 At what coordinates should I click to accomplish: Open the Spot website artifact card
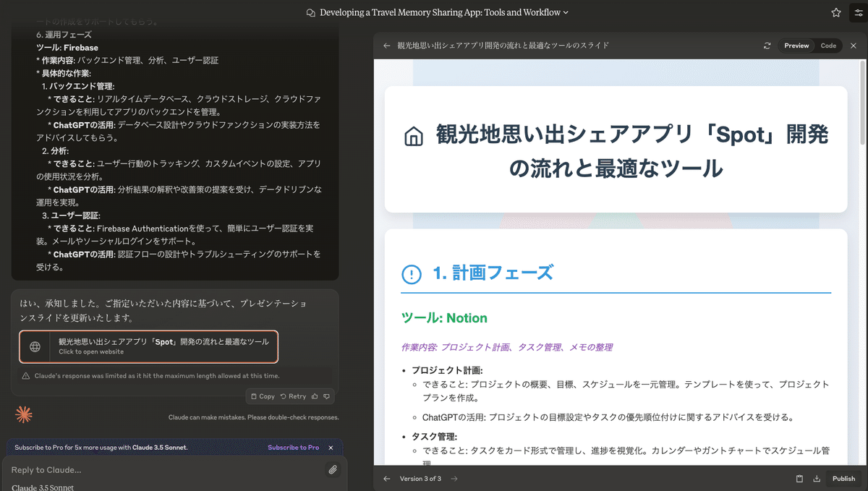click(x=149, y=346)
